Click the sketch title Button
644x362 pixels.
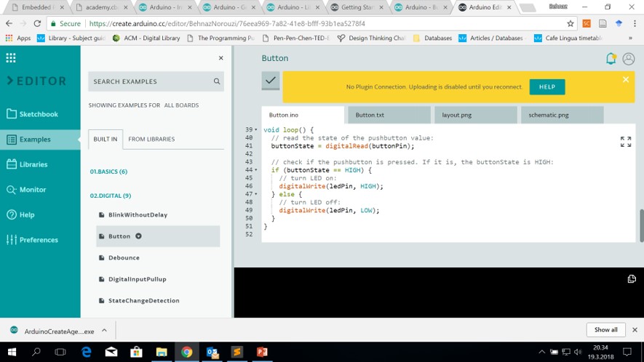[x=275, y=58]
